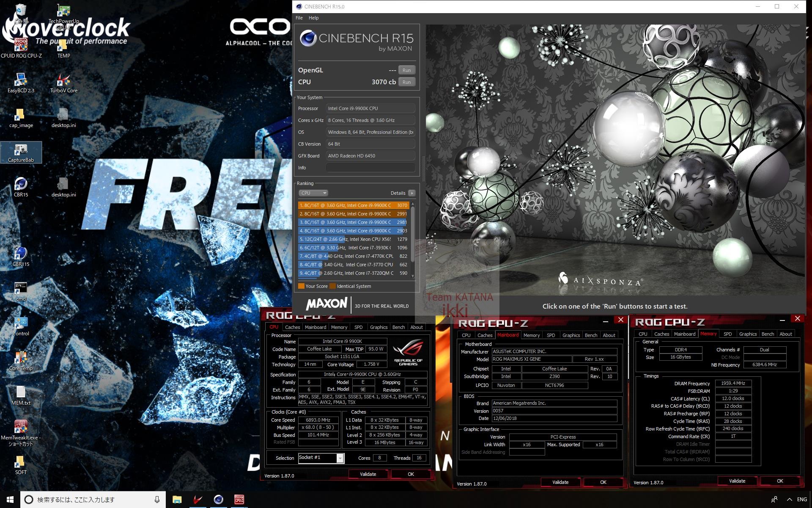This screenshot has width=812, height=508.
Task: Open About tab in middle CPU-Z window
Action: click(609, 335)
